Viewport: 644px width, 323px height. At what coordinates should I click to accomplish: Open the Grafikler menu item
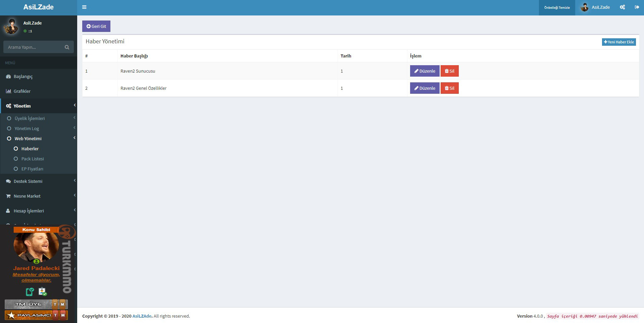click(x=39, y=91)
